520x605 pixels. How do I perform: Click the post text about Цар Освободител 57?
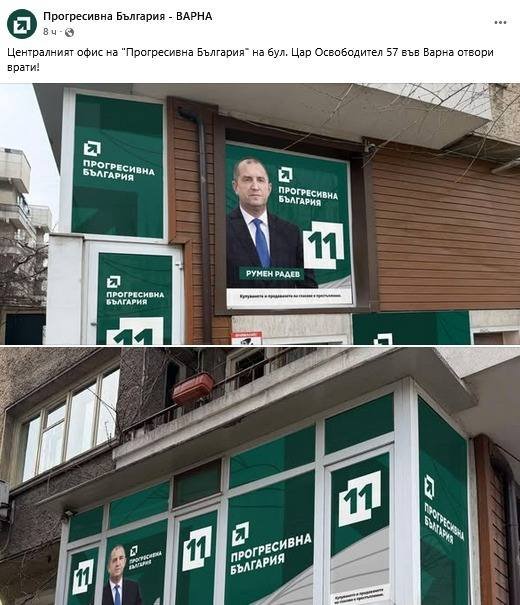[250, 59]
